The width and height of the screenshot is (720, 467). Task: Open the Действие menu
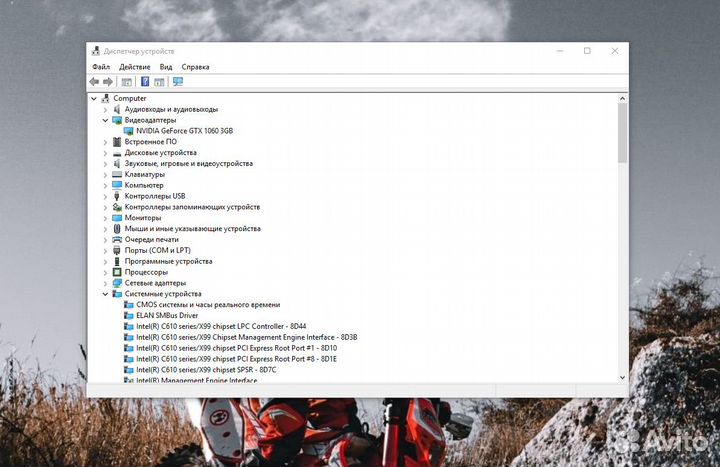[134, 67]
